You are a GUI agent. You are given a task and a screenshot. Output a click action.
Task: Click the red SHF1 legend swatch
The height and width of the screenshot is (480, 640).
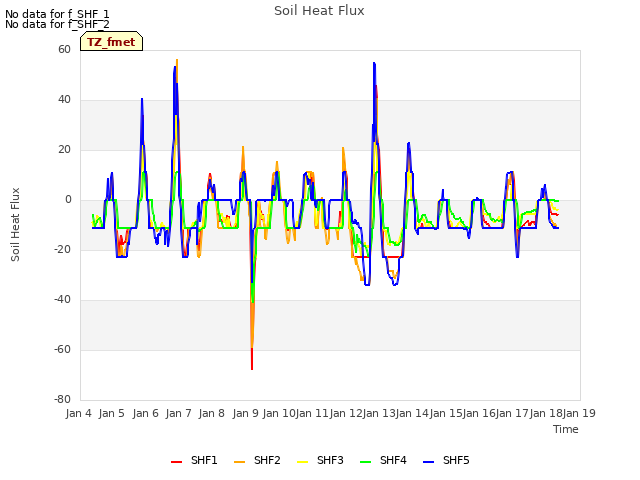pyautogui.click(x=176, y=462)
